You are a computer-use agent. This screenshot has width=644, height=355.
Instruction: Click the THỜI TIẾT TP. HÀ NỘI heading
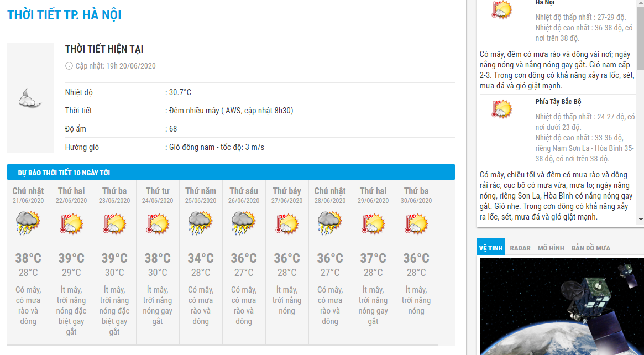64,15
